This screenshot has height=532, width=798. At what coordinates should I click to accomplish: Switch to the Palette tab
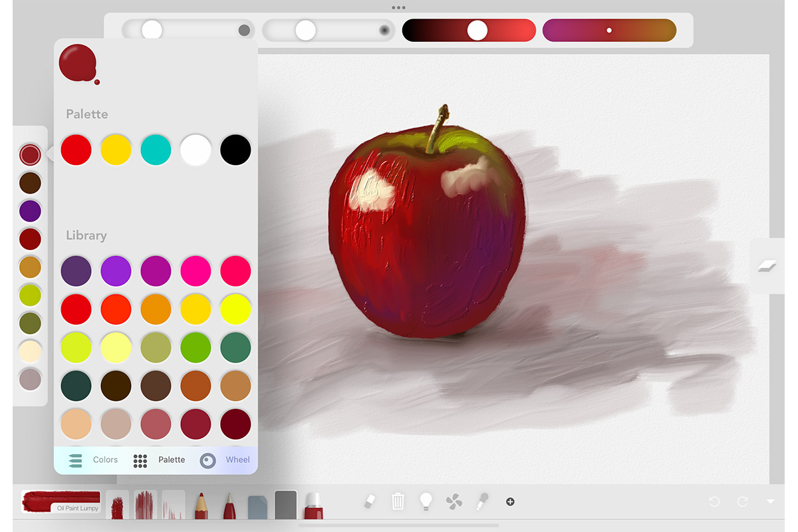(x=172, y=460)
